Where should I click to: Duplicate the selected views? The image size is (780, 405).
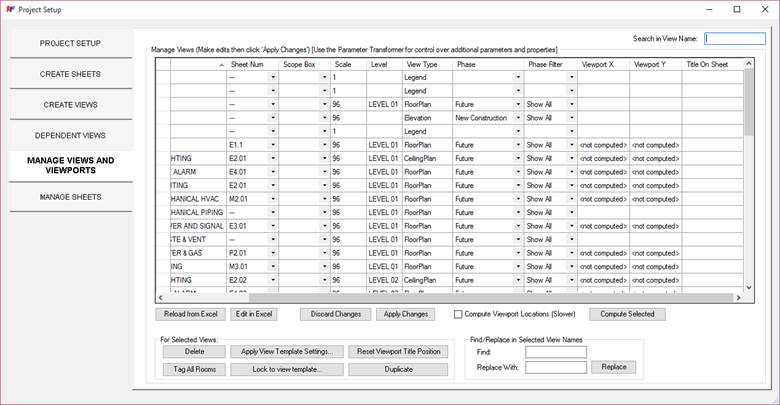coord(398,369)
